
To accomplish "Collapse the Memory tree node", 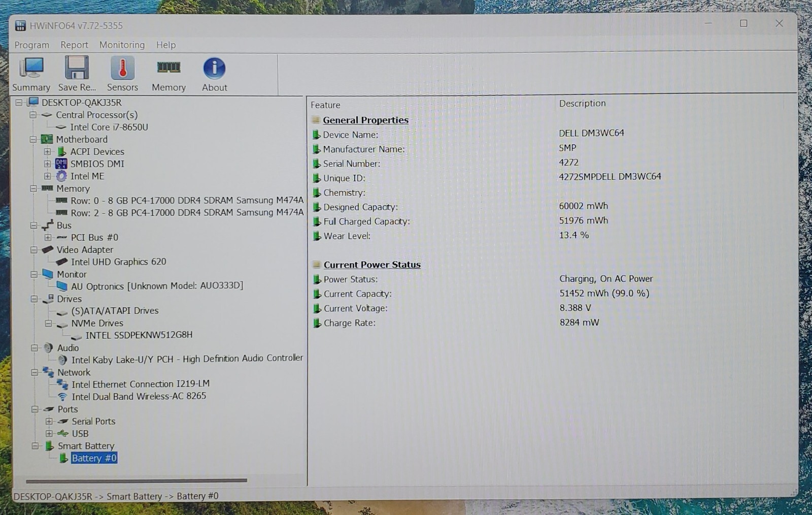I will point(33,188).
